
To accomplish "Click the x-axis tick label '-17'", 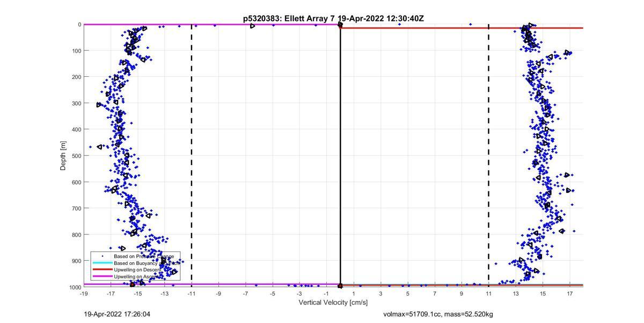I will click(x=111, y=294).
